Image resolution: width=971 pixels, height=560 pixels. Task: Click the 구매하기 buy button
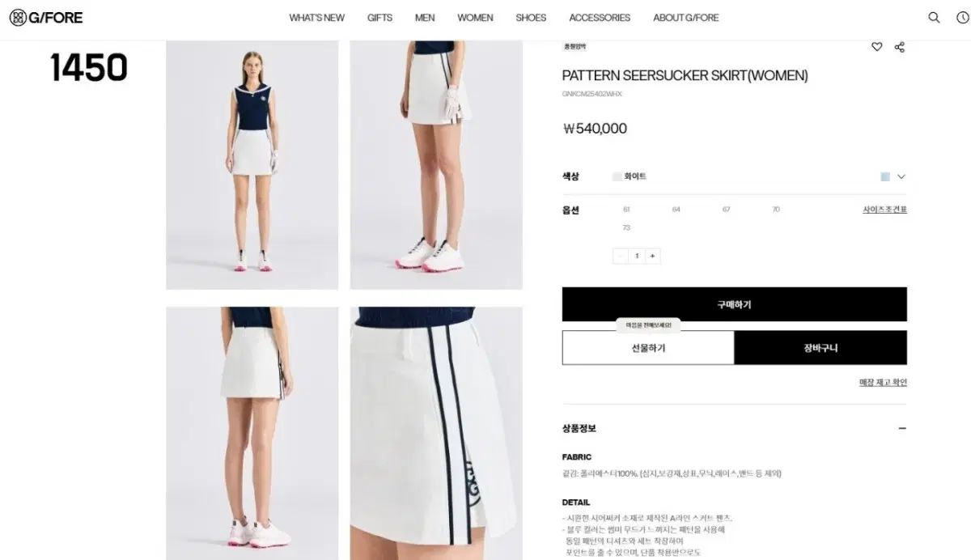tap(734, 304)
